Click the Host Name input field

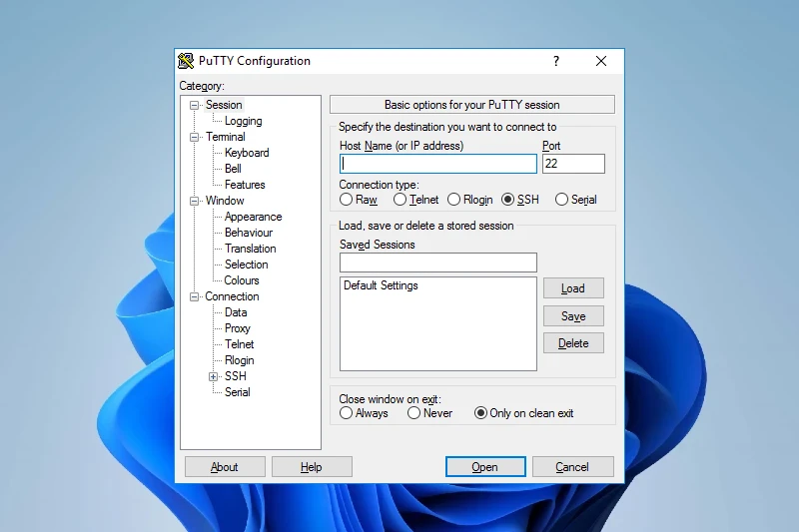pos(437,164)
